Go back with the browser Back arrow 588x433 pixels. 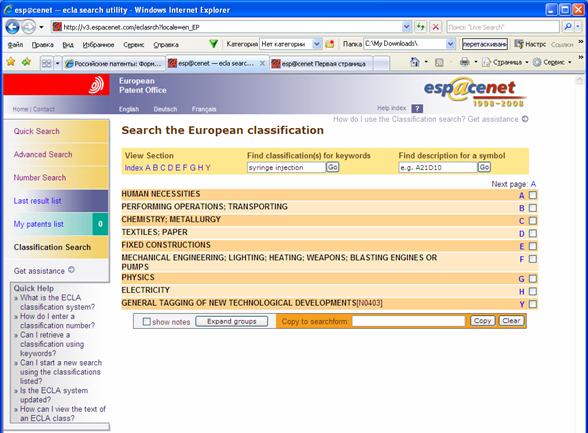point(12,27)
